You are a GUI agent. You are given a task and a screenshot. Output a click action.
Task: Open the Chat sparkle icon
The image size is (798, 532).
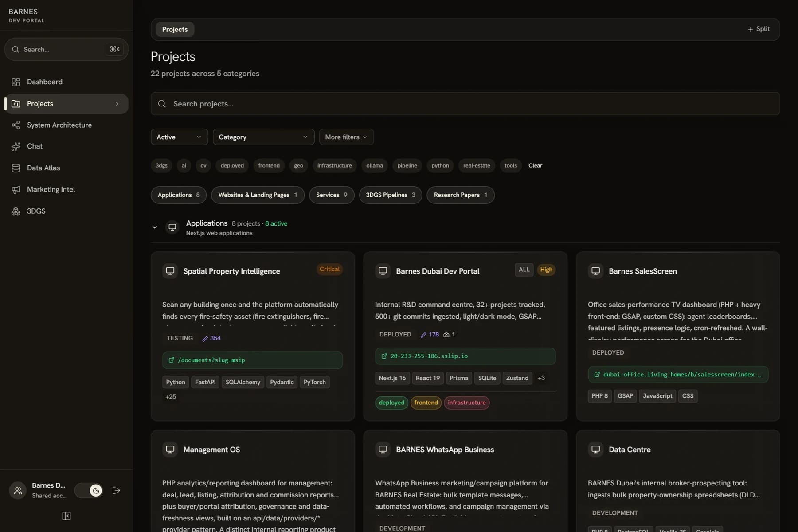[16, 146]
